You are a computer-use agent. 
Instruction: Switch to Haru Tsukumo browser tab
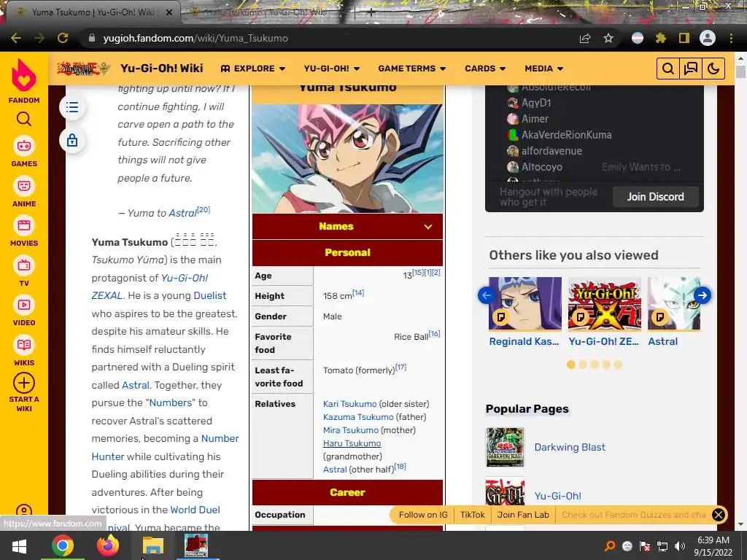(266, 12)
